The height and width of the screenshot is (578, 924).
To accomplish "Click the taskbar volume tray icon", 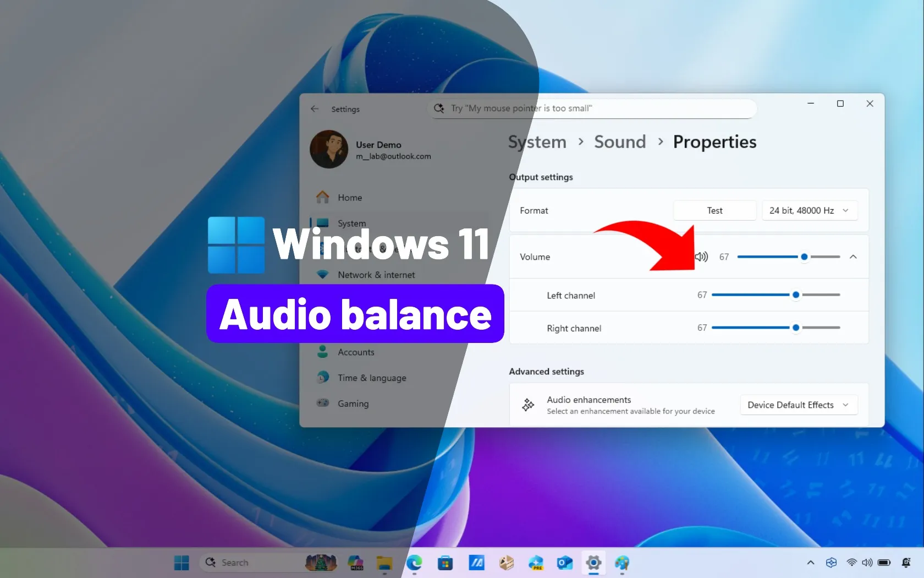I will click(x=867, y=563).
